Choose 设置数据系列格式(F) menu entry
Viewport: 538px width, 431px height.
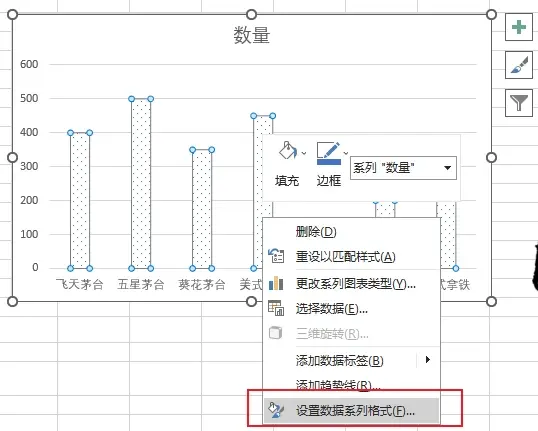[x=351, y=410]
